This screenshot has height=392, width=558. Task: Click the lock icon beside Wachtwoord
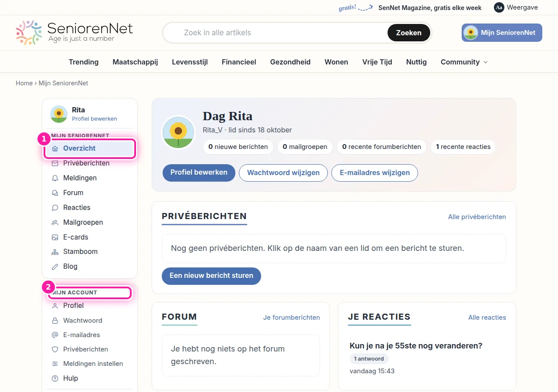55,321
